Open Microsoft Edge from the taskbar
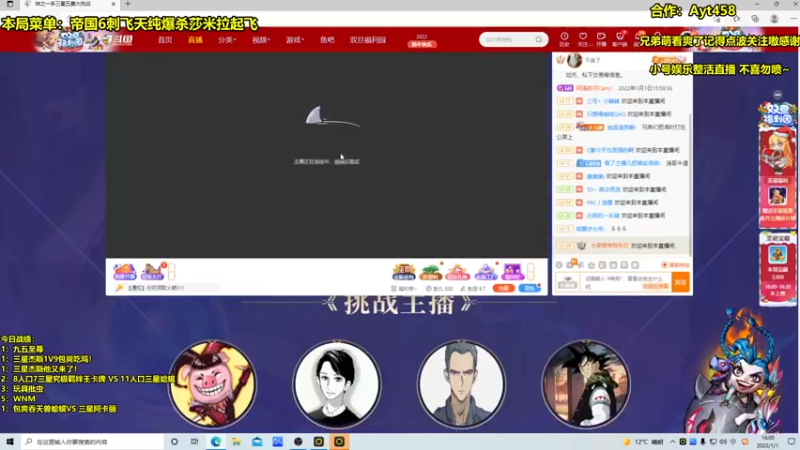 click(216, 442)
